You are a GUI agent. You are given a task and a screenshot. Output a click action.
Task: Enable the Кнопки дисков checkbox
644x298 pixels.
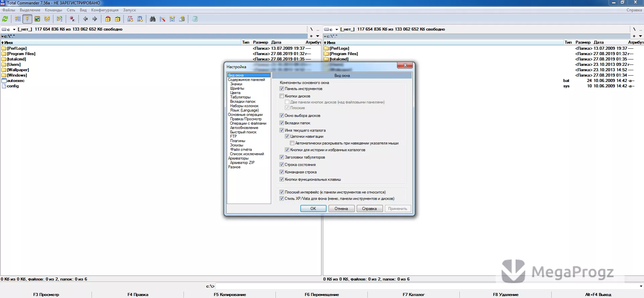[x=282, y=96]
